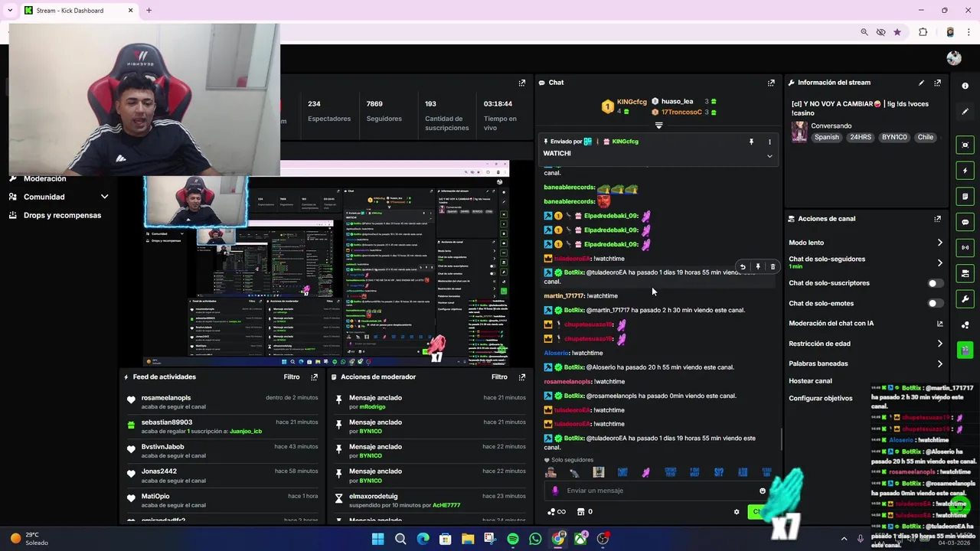Click the broadcast signal icon in right sidebar
980x551 pixels.
pos(965,248)
